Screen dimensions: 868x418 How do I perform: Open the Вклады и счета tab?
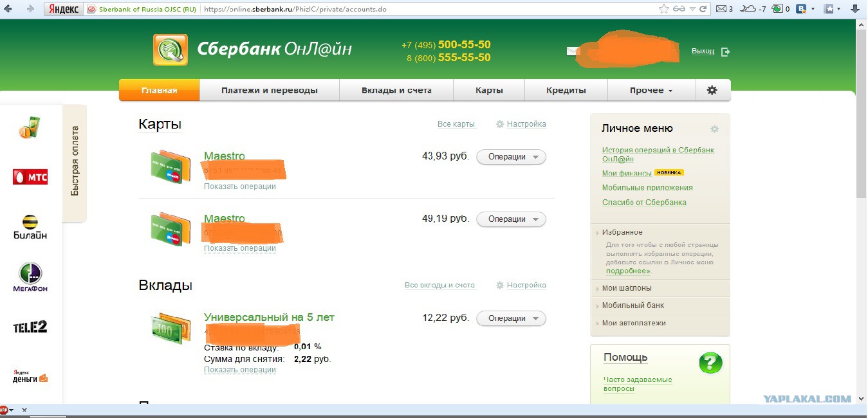(x=396, y=91)
